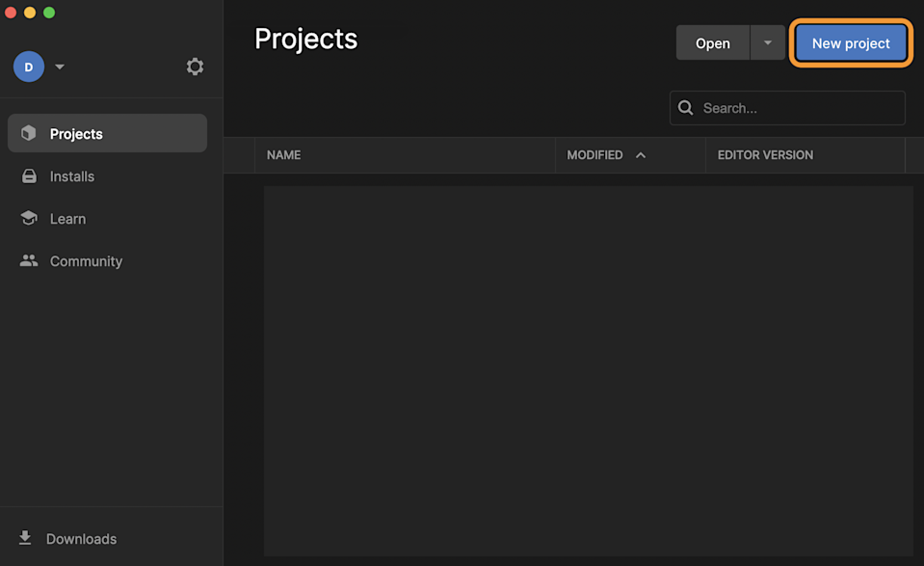Click the magnifier icon in the search bar
The image size is (924, 566).
(685, 107)
